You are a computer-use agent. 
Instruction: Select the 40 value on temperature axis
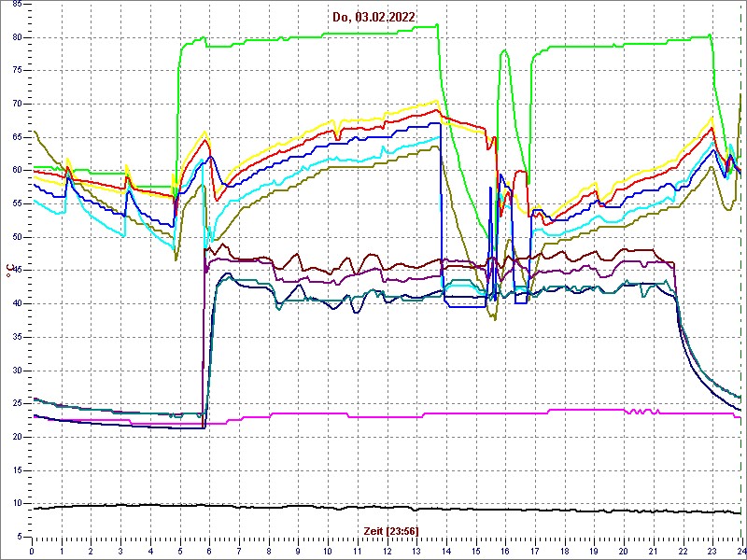pyautogui.click(x=16, y=304)
